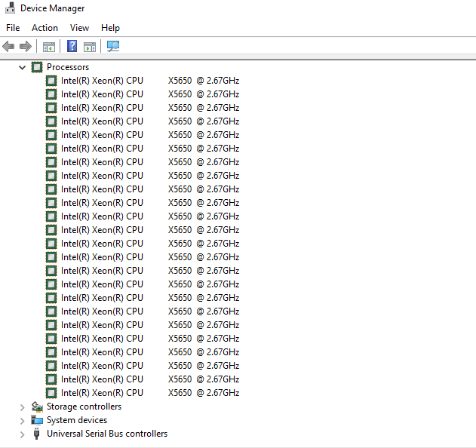Click the chip icon of the first processor entry
The image size is (476, 448).
51,81
